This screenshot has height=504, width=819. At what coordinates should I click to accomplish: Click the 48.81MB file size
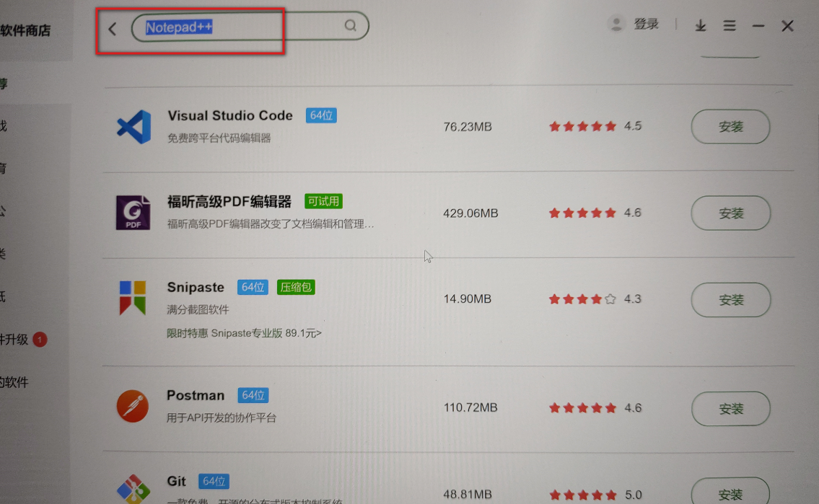coord(468,494)
